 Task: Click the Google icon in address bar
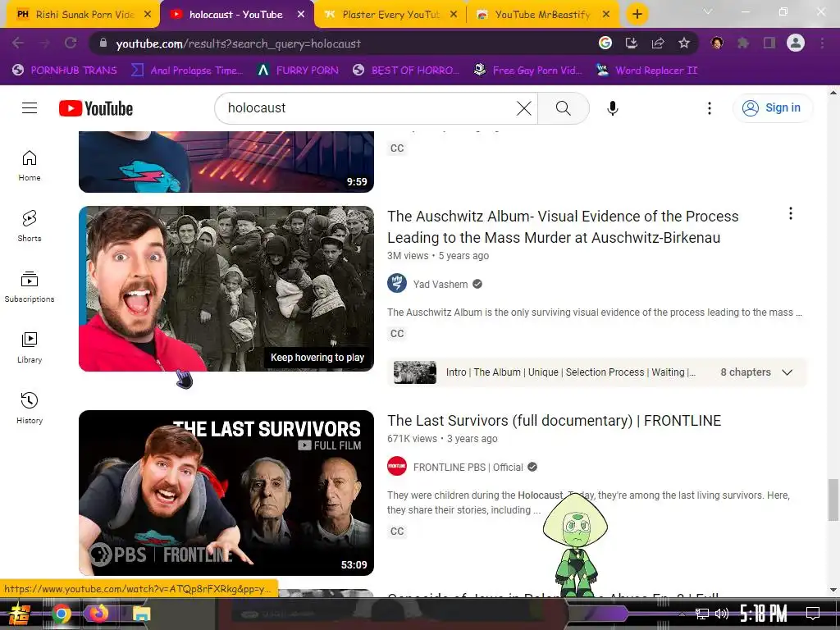605,43
